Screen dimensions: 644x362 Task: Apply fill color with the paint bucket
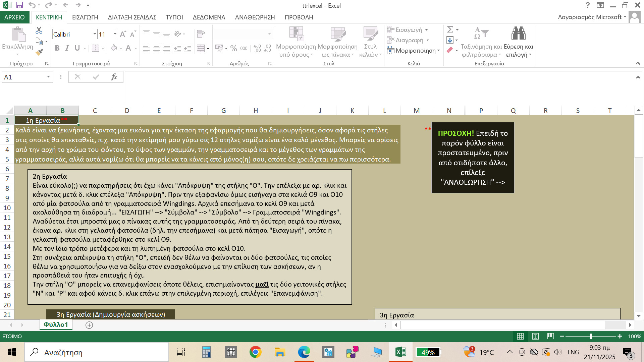pyautogui.click(x=114, y=48)
